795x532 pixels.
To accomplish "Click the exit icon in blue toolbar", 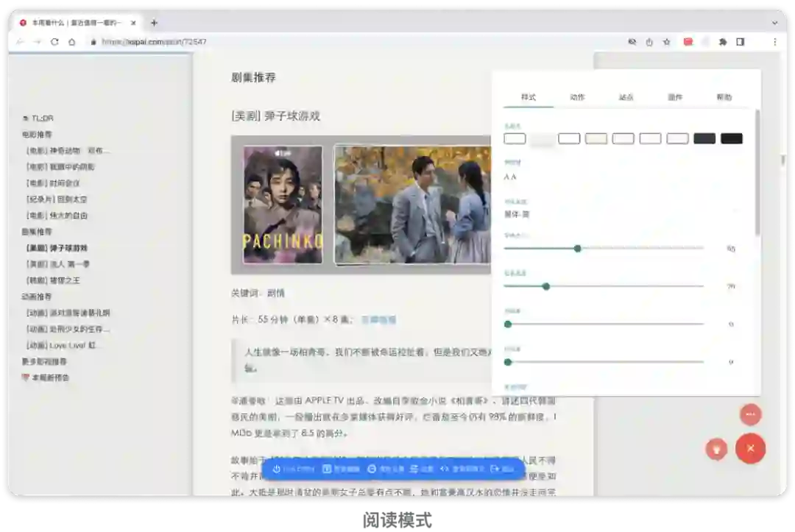I will click(x=495, y=469).
